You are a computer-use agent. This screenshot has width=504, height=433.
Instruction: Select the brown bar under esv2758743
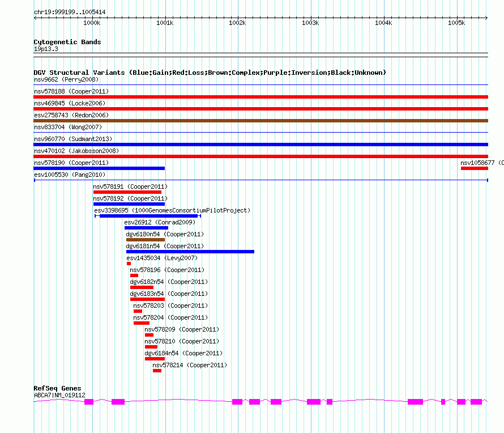(x=260, y=121)
